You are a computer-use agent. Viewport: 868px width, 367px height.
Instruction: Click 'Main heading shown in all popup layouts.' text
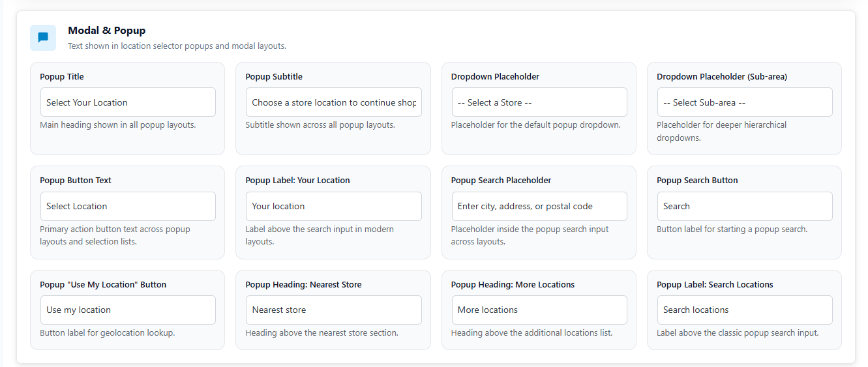coord(118,125)
